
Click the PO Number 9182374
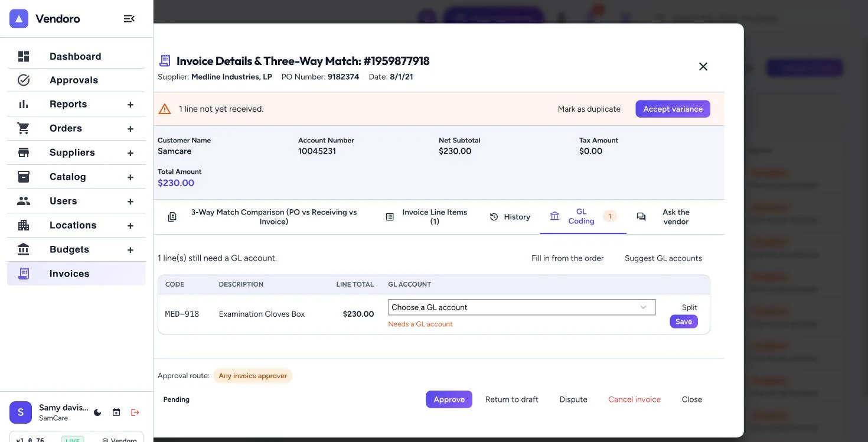[x=344, y=77]
